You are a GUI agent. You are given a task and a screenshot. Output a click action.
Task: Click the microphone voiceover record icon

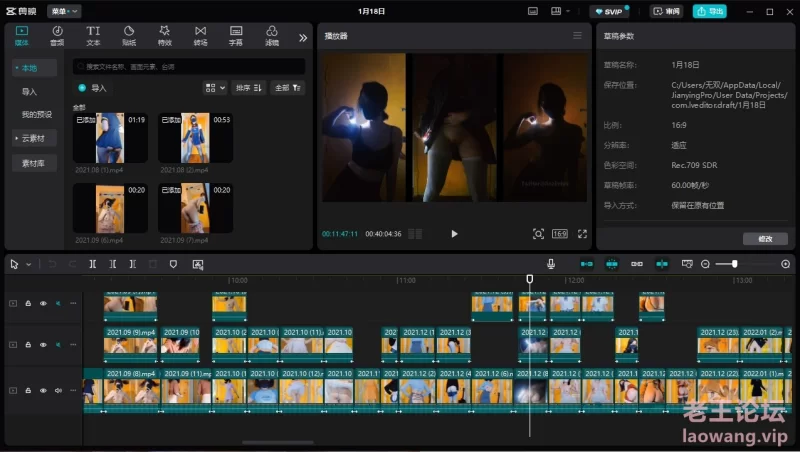551,264
